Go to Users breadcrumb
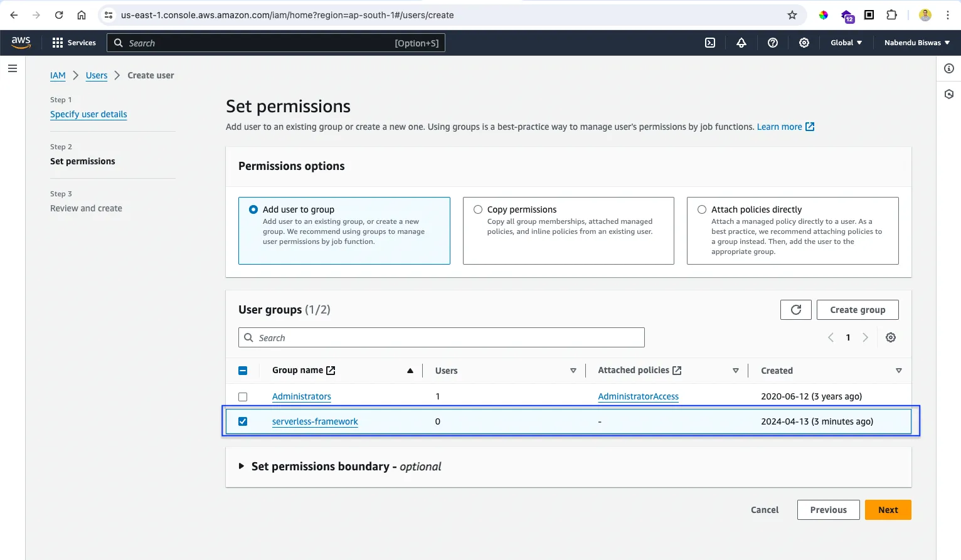 click(x=97, y=75)
